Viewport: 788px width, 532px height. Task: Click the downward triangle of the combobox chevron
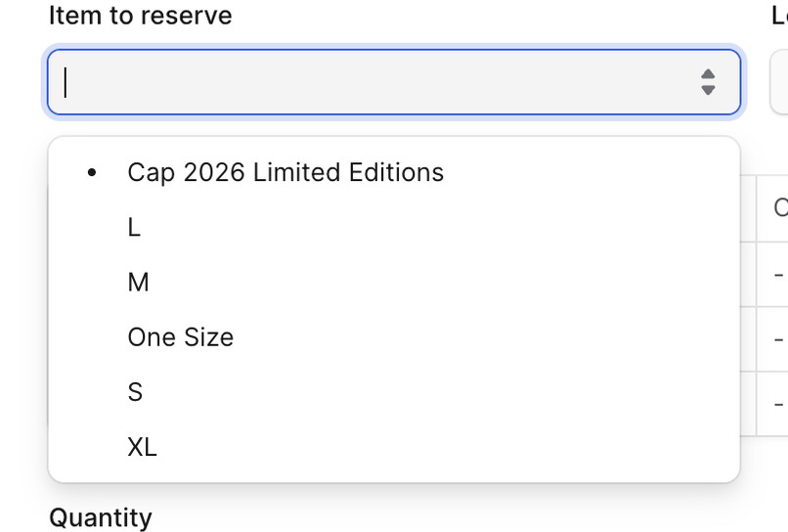(x=708, y=90)
